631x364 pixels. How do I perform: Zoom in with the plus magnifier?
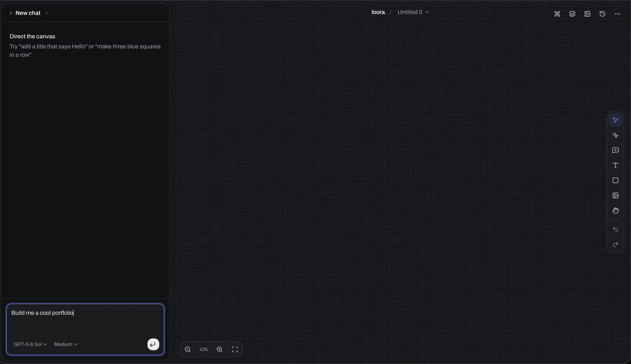[x=220, y=349]
